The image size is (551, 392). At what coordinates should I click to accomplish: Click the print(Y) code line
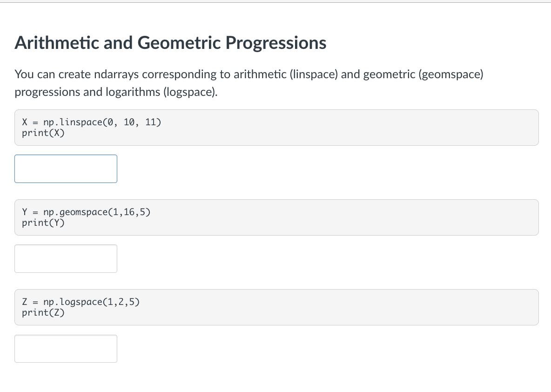(x=43, y=223)
